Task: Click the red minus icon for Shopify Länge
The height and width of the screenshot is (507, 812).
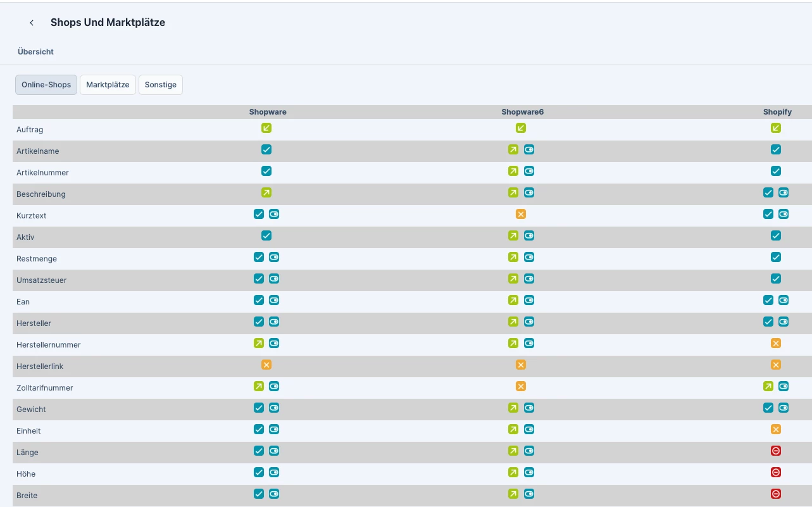Action: tap(776, 451)
